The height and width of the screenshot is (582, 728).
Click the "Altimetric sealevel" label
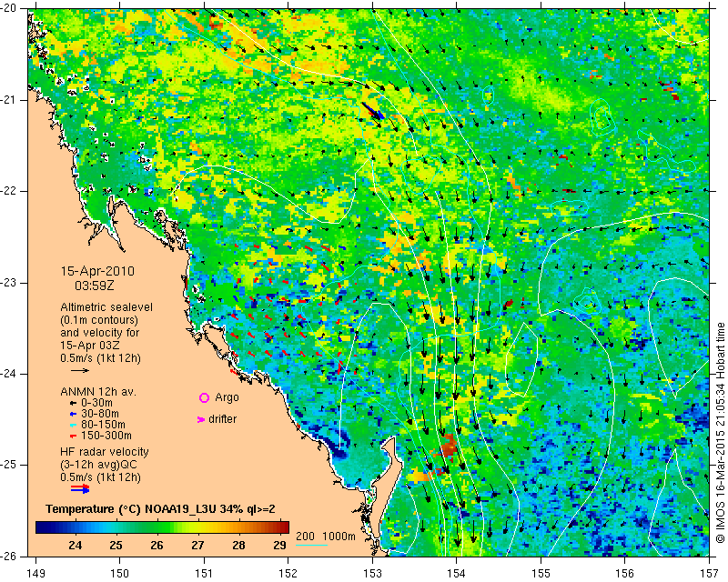[106, 307]
